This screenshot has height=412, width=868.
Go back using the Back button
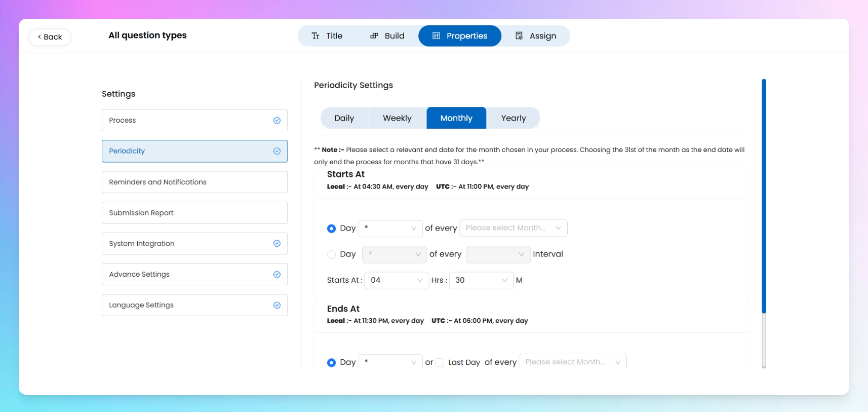[x=50, y=37]
